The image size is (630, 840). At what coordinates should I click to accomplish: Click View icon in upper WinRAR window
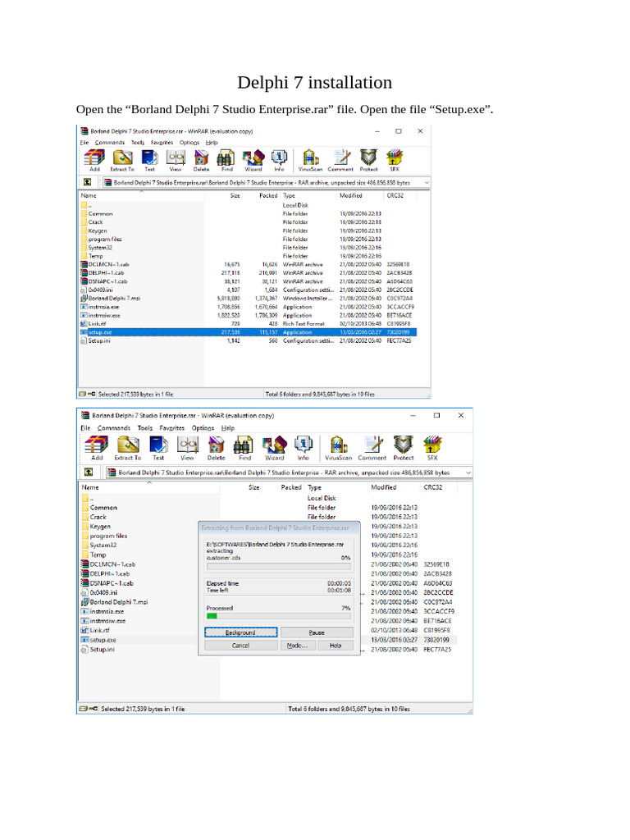(176, 160)
